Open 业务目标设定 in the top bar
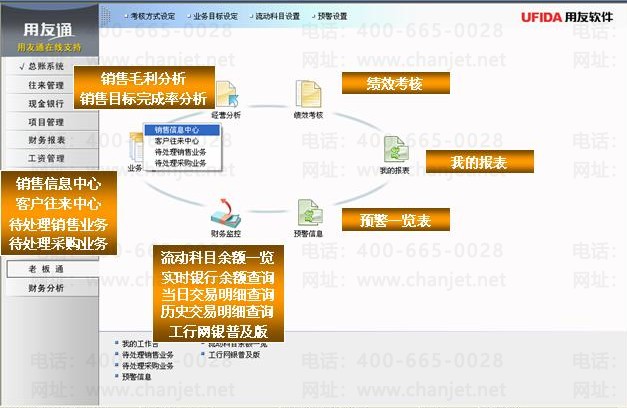This screenshot has height=408, width=627. pyautogui.click(x=215, y=16)
